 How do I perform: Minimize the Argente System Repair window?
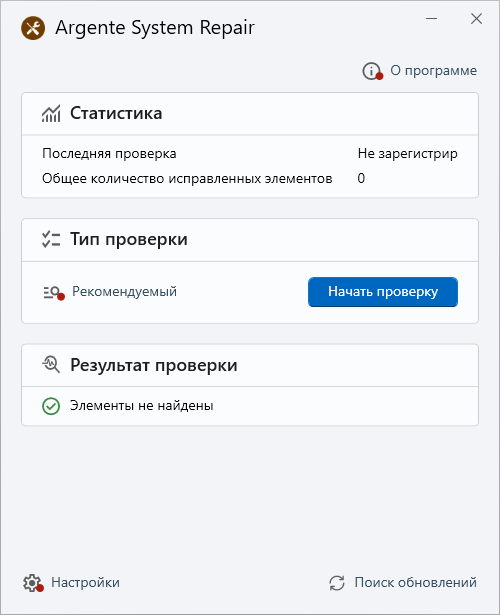[431, 18]
